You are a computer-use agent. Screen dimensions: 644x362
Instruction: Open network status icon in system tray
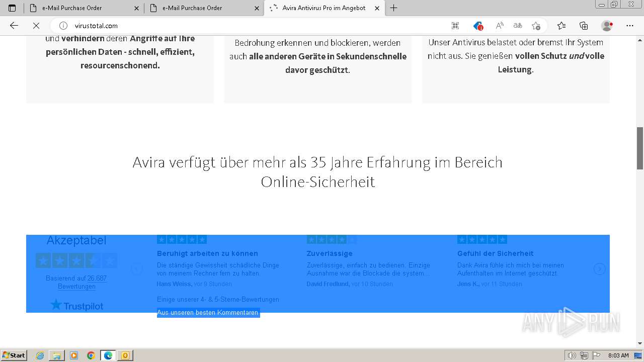[584, 355]
